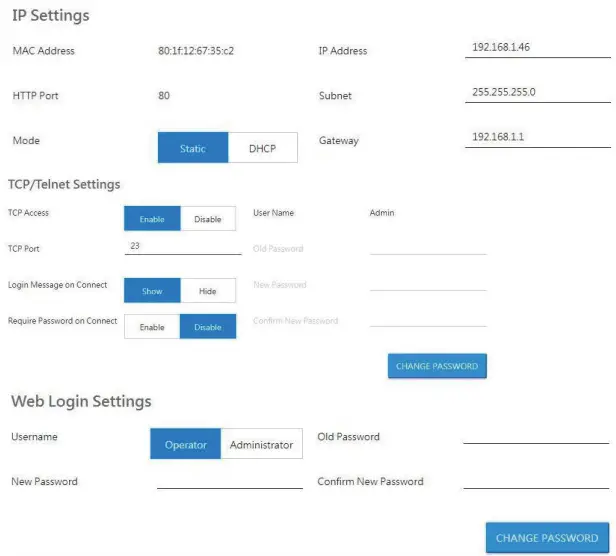
Task: Switch Mode to DHCP
Action: pyautogui.click(x=263, y=148)
